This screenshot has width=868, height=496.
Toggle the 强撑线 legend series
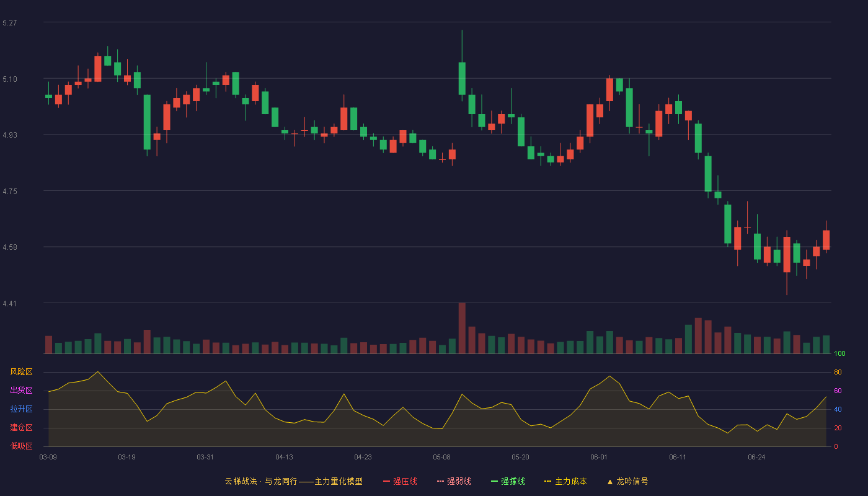point(508,481)
